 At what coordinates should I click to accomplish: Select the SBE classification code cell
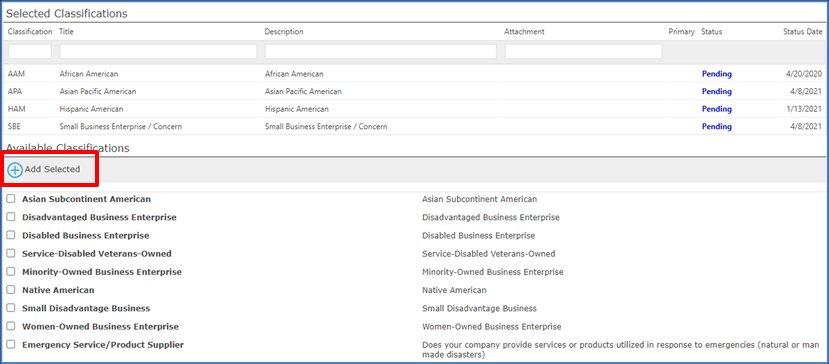pyautogui.click(x=15, y=126)
